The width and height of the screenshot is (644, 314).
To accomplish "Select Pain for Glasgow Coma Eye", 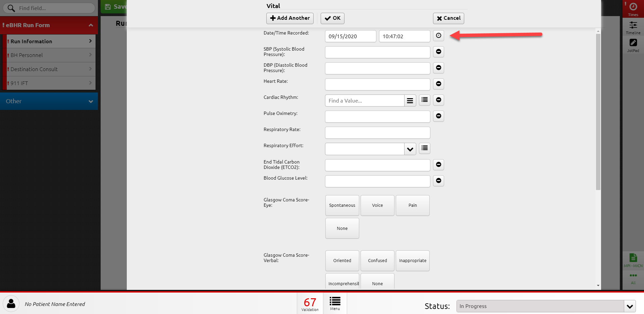I will [x=413, y=205].
